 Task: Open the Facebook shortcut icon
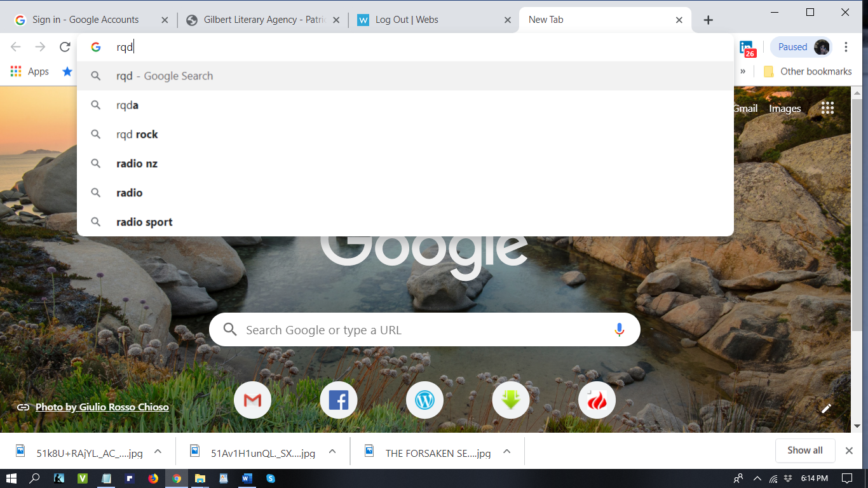click(x=338, y=400)
